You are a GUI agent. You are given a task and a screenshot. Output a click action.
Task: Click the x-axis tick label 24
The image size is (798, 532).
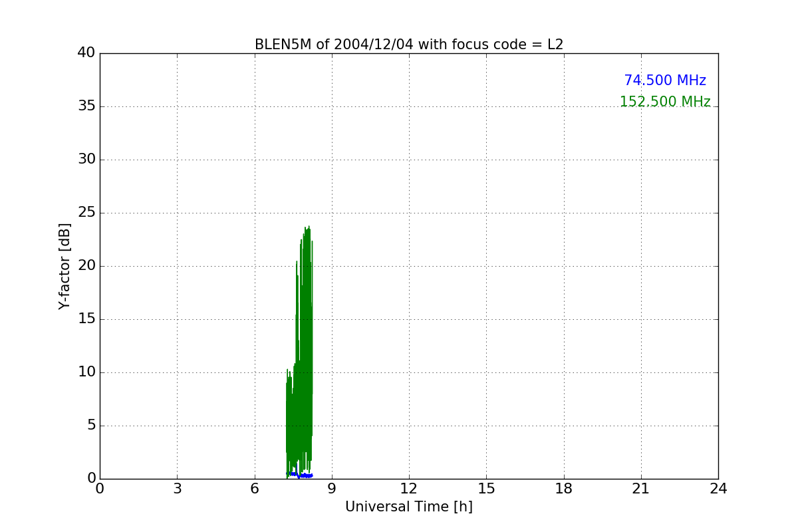[x=718, y=489]
